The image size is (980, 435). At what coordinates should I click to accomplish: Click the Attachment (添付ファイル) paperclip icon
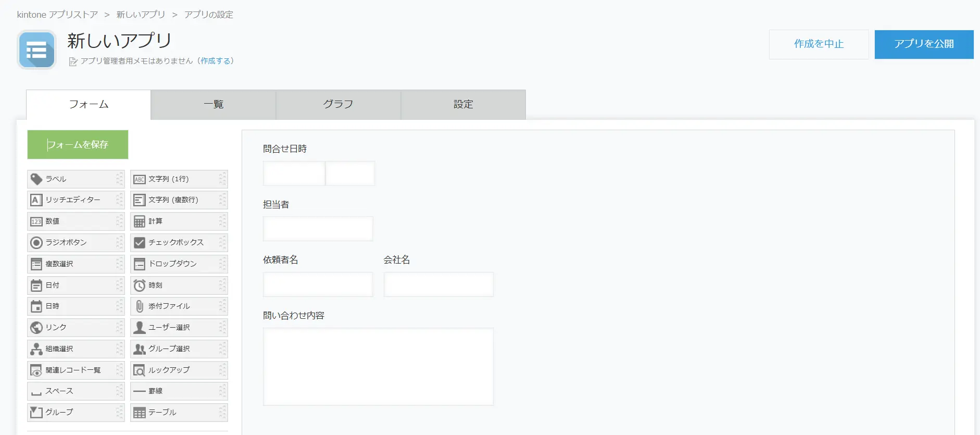(x=139, y=306)
